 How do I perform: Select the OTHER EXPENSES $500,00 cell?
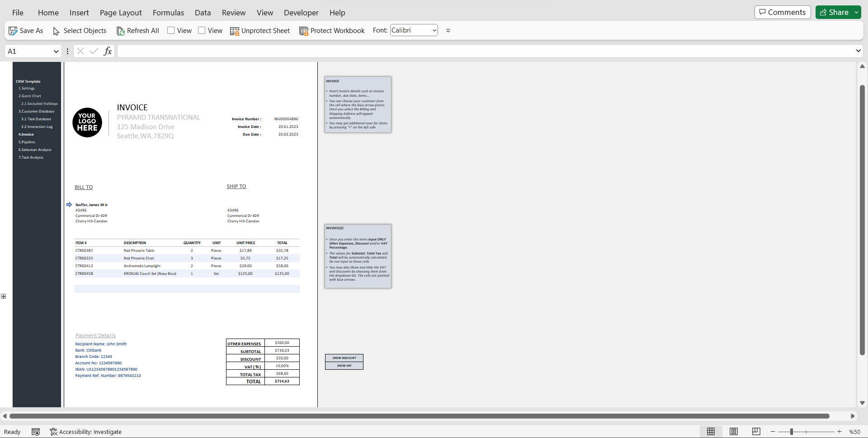click(282, 343)
